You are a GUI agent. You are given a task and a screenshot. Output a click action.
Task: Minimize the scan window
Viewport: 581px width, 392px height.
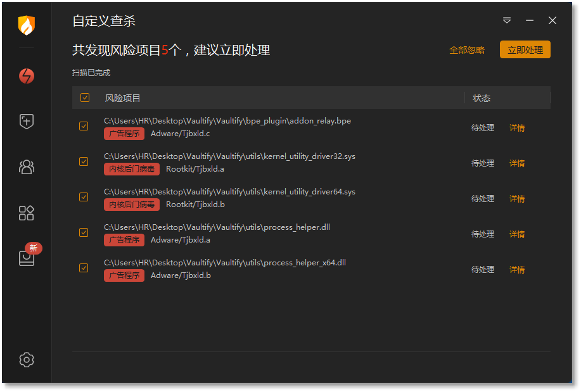(530, 20)
